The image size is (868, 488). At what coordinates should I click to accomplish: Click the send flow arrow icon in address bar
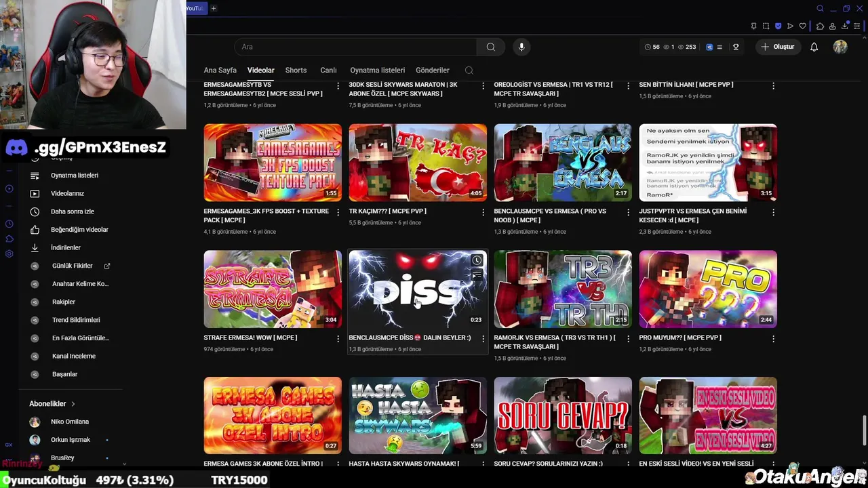point(790,26)
